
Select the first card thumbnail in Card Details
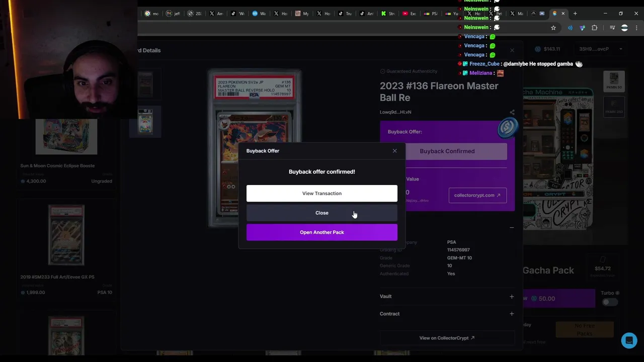pos(145,83)
